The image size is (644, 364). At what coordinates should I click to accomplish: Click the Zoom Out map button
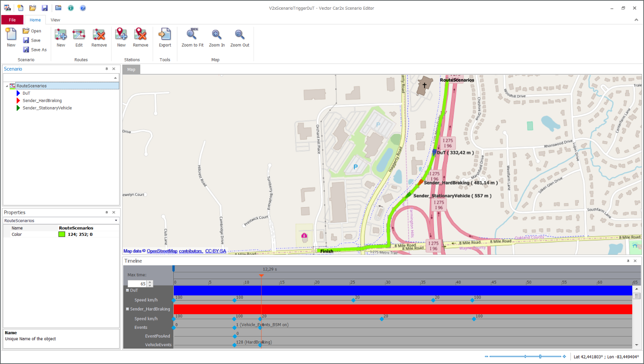tap(240, 37)
